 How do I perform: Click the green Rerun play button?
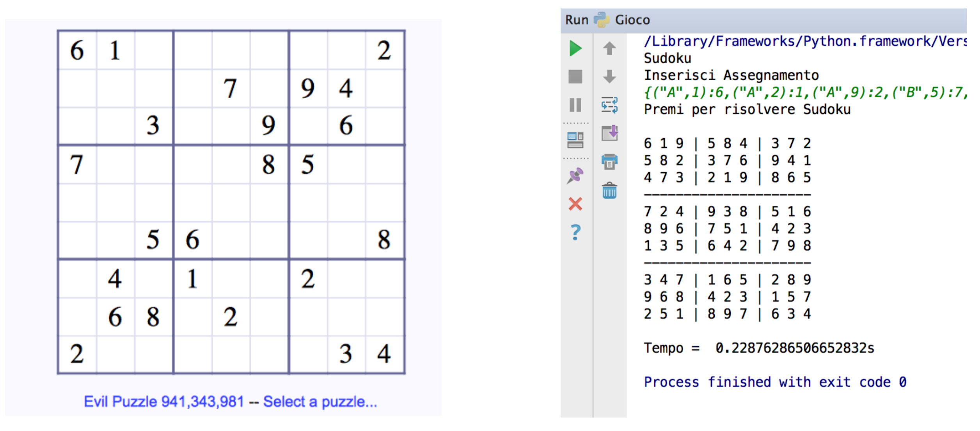point(575,48)
